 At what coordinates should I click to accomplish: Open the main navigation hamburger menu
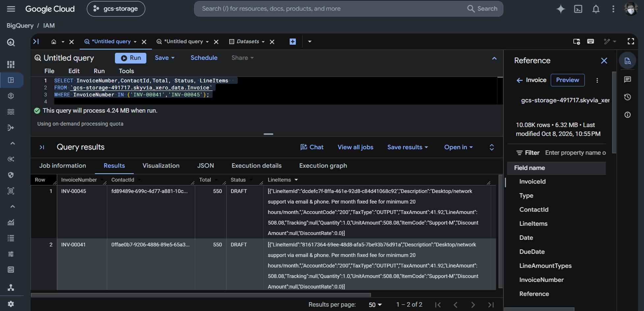pyautogui.click(x=11, y=9)
